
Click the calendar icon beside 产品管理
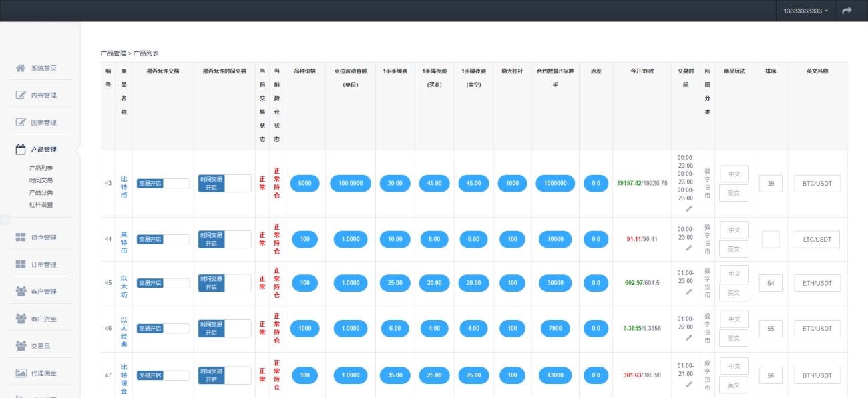point(21,149)
